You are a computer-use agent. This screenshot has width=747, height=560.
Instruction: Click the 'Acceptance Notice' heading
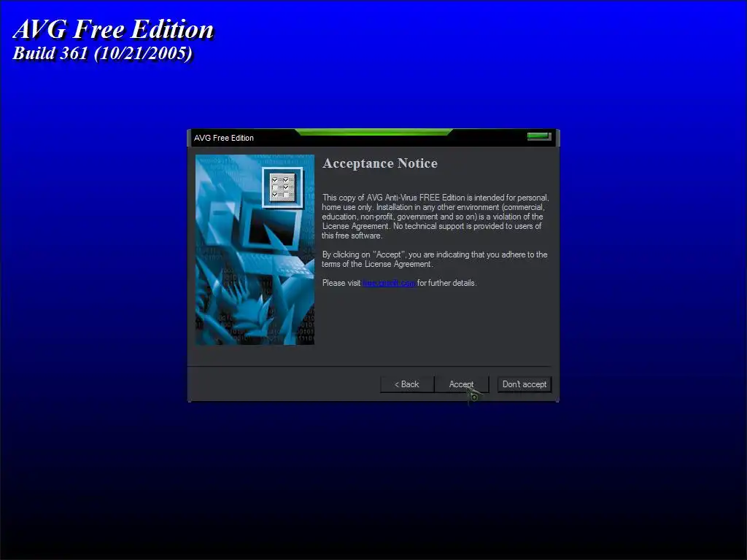click(379, 163)
